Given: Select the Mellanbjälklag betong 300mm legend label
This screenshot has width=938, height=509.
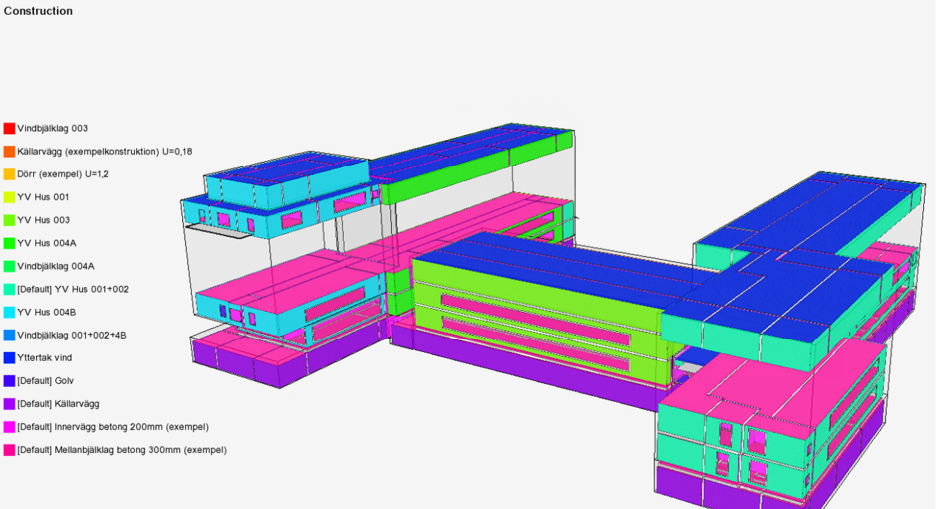Looking at the screenshot, I should [x=121, y=450].
